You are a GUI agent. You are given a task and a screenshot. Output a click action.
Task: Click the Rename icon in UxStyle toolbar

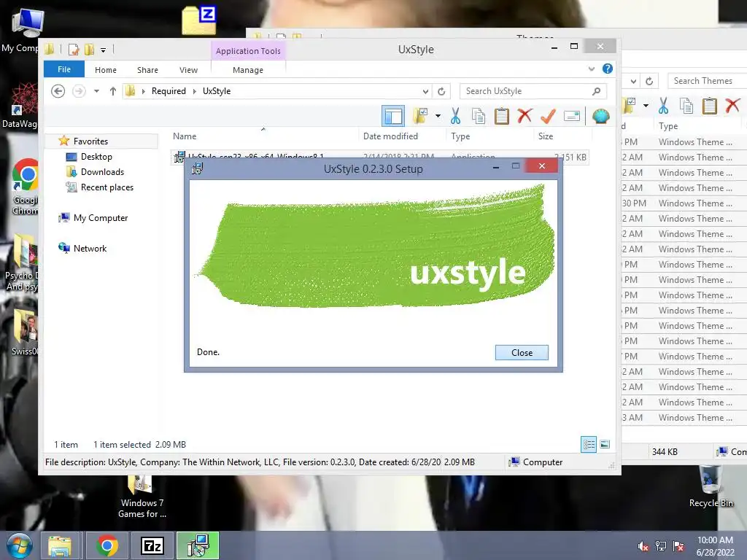571,116
